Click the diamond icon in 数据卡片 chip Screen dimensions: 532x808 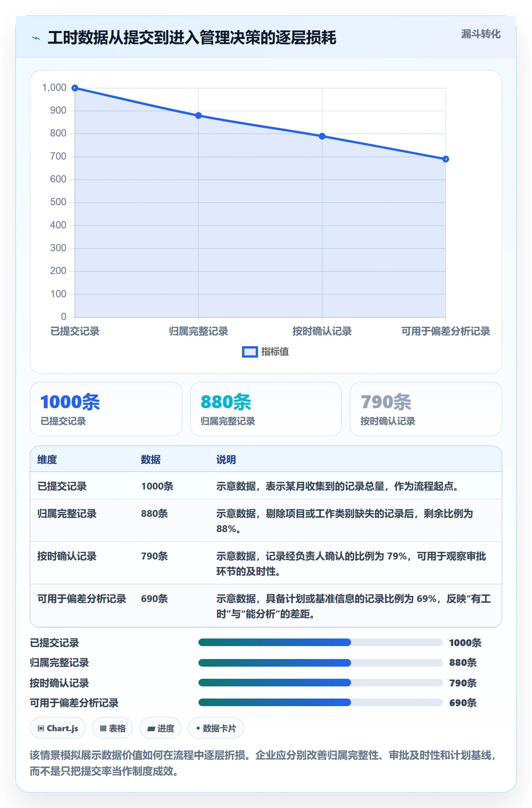tap(198, 728)
